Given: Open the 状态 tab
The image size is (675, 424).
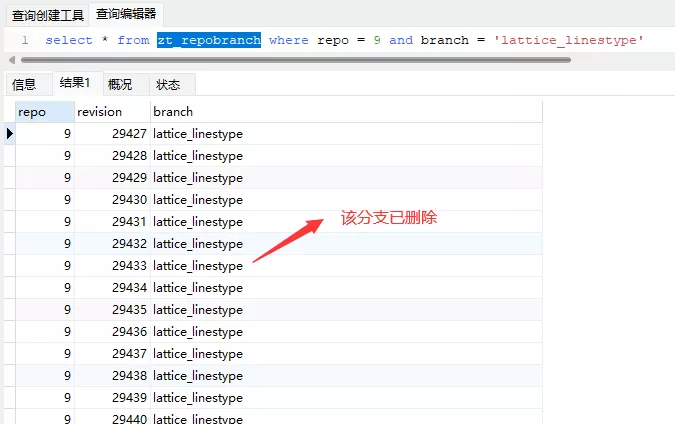Looking at the screenshot, I should click(168, 84).
